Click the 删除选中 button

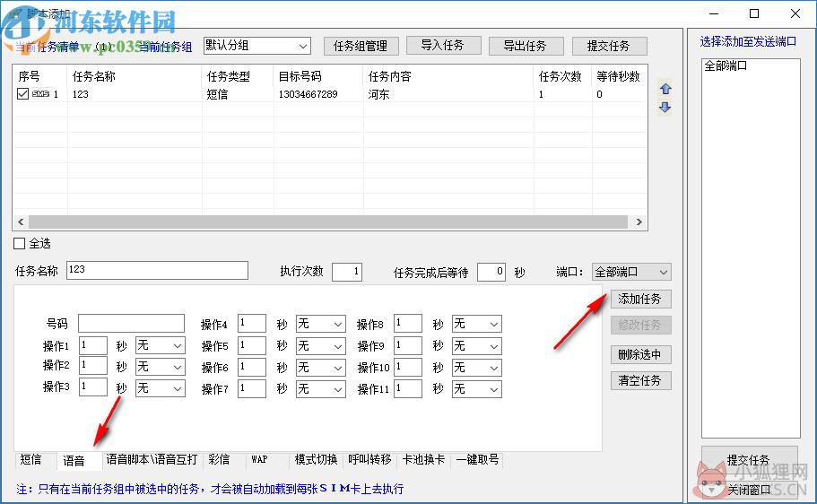pyautogui.click(x=640, y=355)
